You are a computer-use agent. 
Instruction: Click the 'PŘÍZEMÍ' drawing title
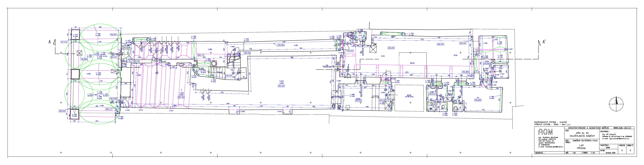581,148
